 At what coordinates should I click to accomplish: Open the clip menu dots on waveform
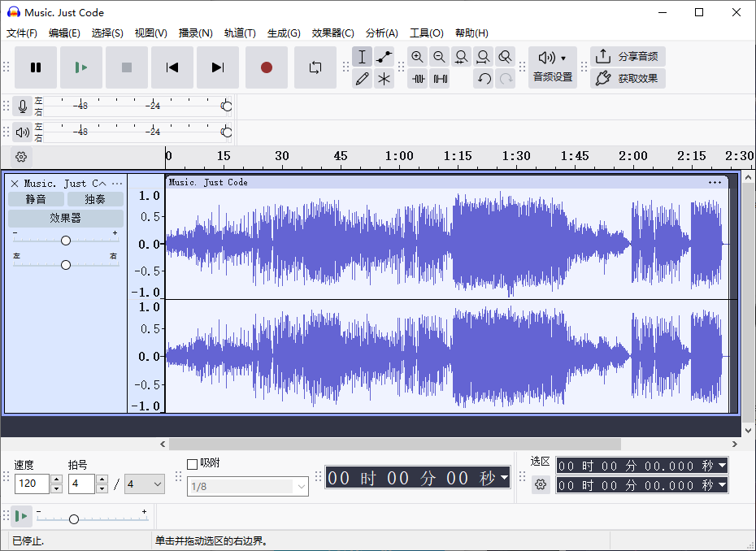coord(715,182)
